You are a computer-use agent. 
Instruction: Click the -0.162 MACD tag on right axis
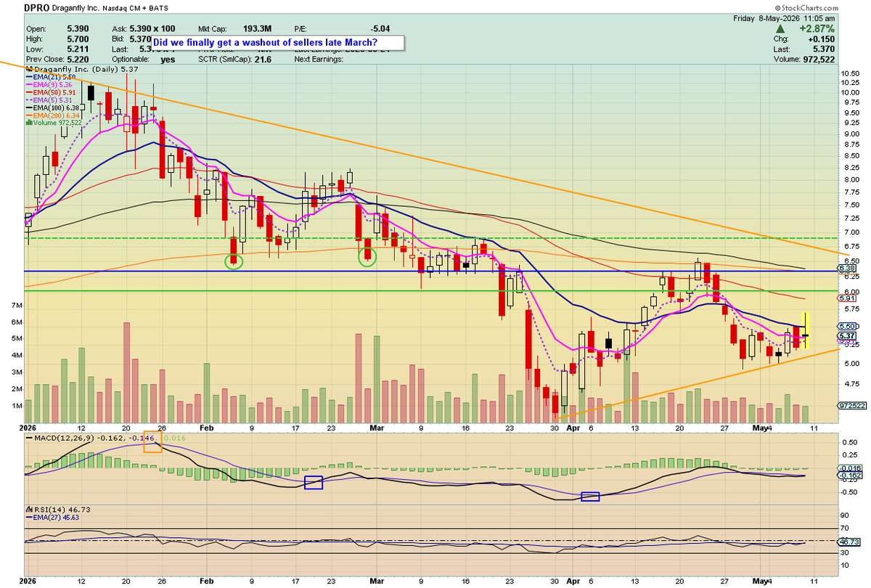click(849, 475)
